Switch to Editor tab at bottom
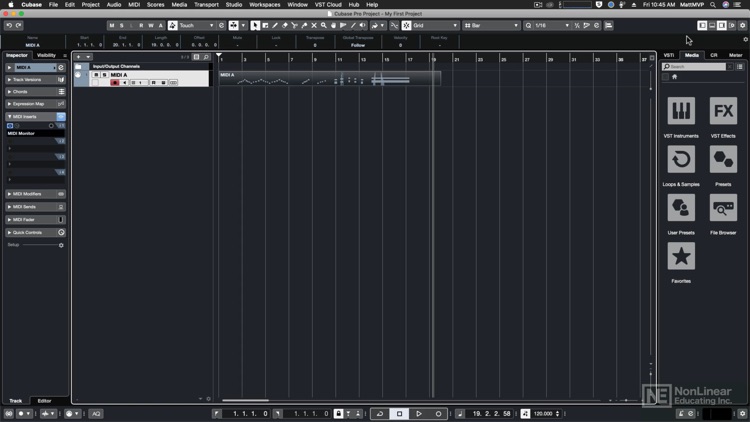 [x=44, y=400]
